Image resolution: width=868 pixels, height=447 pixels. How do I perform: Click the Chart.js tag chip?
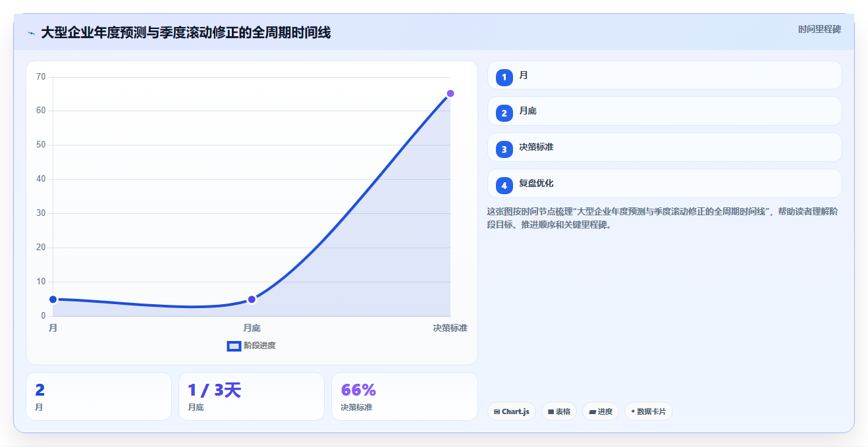[x=512, y=411]
